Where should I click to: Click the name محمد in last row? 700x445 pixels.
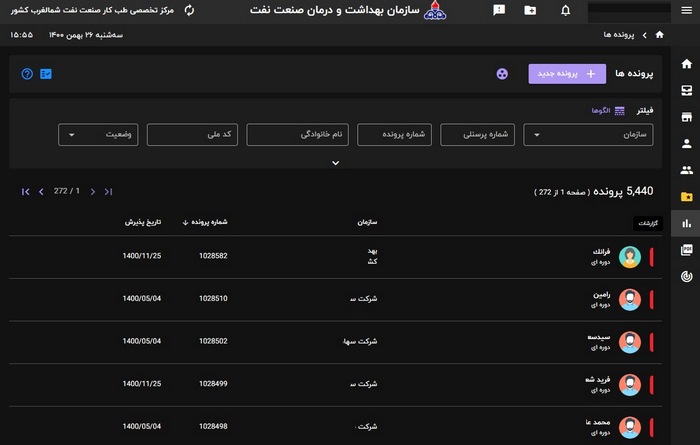tap(598, 422)
